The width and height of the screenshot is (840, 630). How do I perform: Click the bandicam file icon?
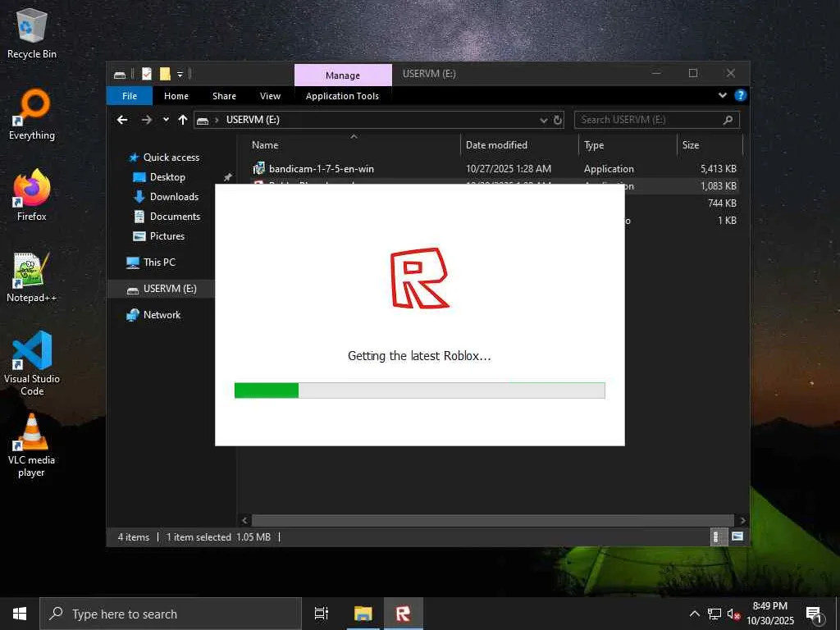click(x=258, y=169)
